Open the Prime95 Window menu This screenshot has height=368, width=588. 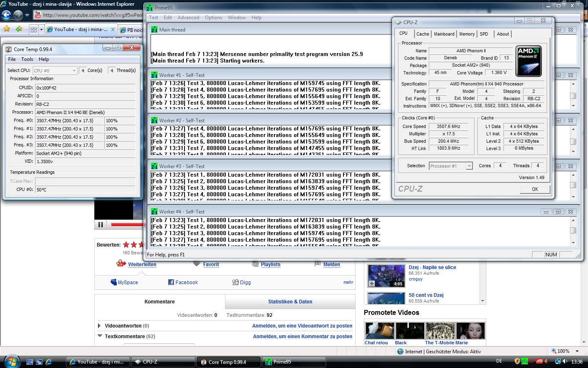(237, 18)
